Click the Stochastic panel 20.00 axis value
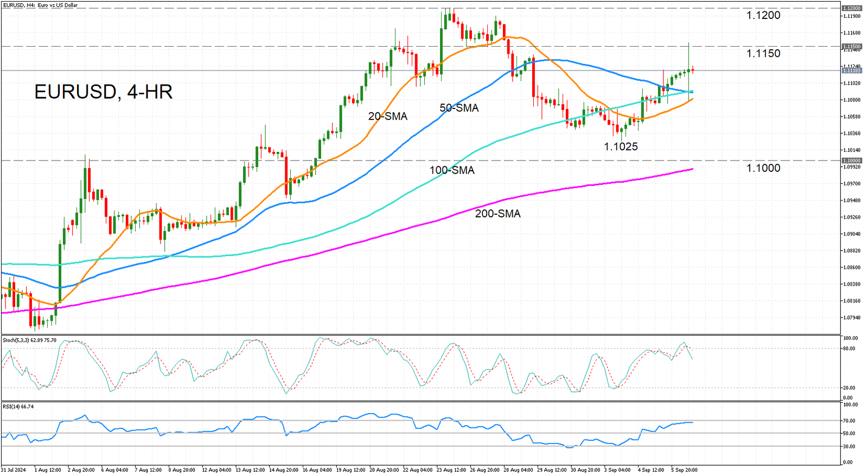 pyautogui.click(x=850, y=388)
